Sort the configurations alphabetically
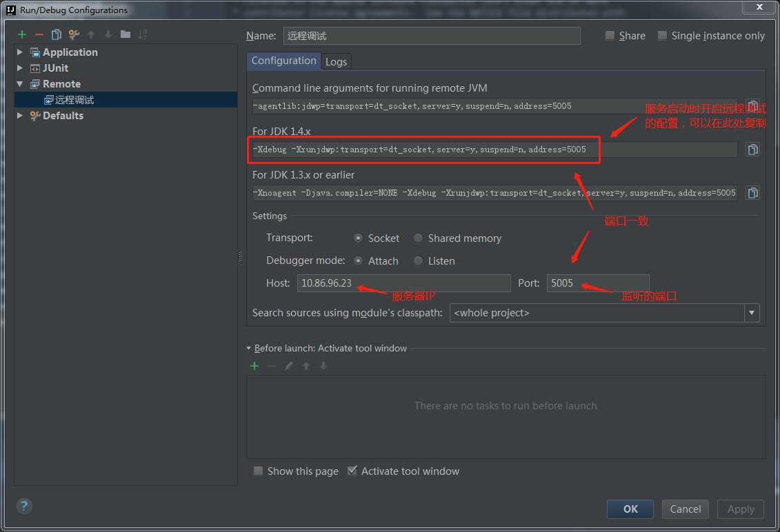This screenshot has width=780, height=532. (143, 34)
